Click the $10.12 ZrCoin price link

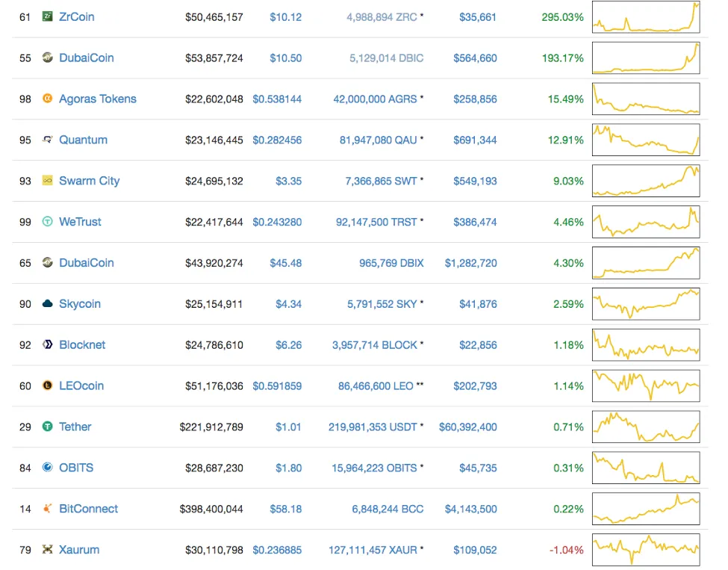click(x=285, y=17)
